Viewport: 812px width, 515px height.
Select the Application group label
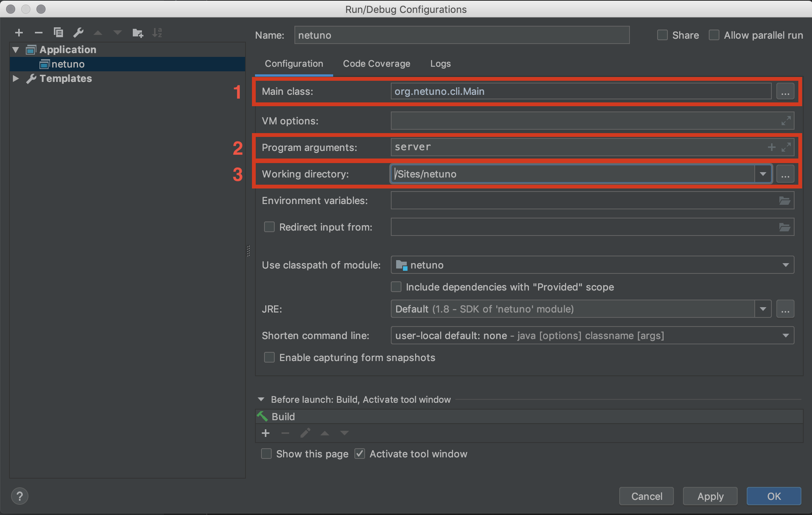click(68, 50)
